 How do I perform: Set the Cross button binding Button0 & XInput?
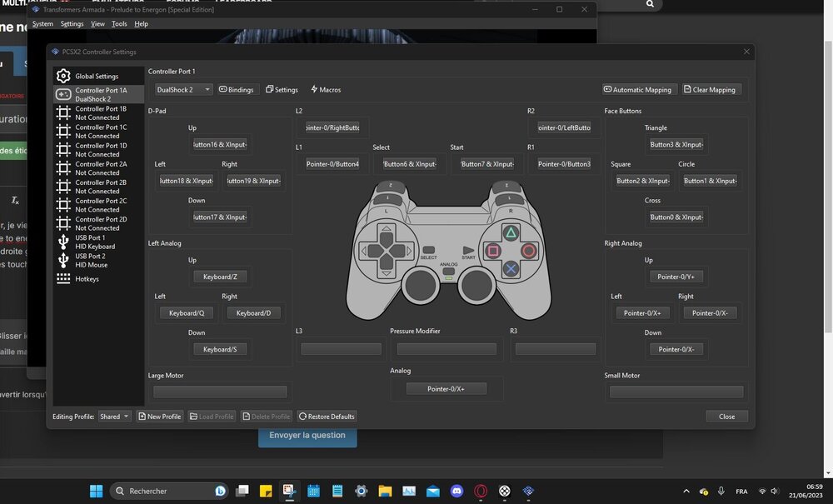tap(676, 217)
